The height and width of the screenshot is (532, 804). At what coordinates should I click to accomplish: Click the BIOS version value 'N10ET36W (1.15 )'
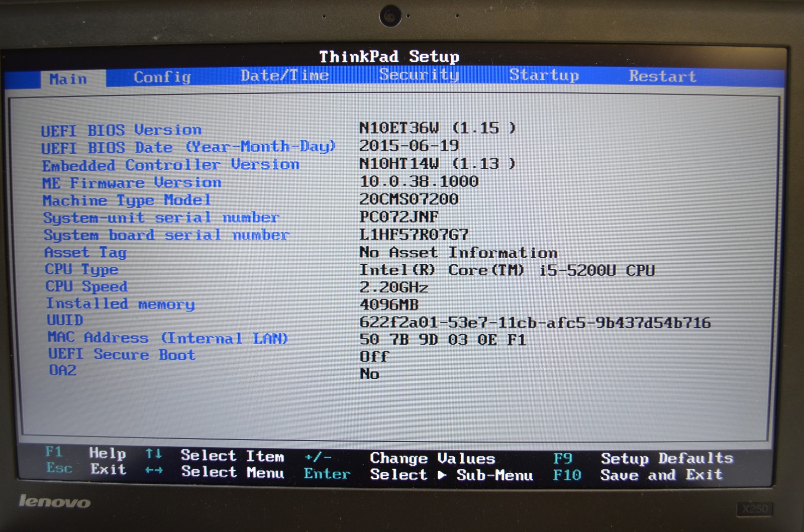[x=438, y=128]
